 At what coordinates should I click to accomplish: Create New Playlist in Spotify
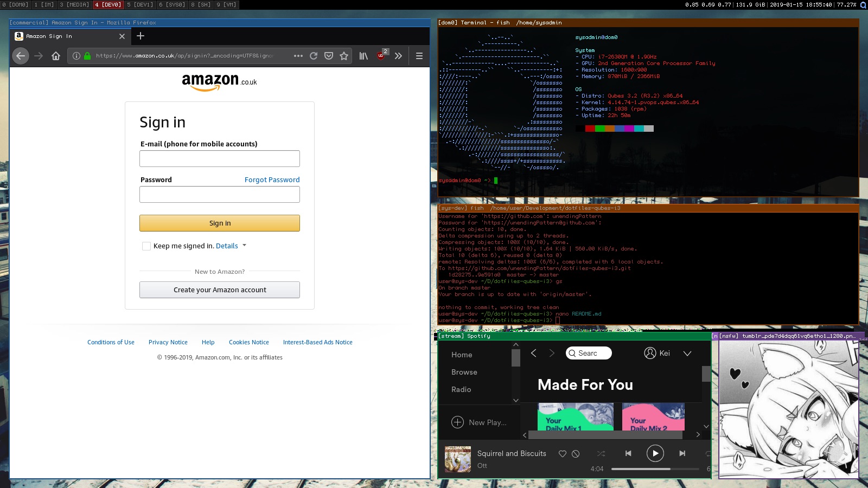(479, 422)
